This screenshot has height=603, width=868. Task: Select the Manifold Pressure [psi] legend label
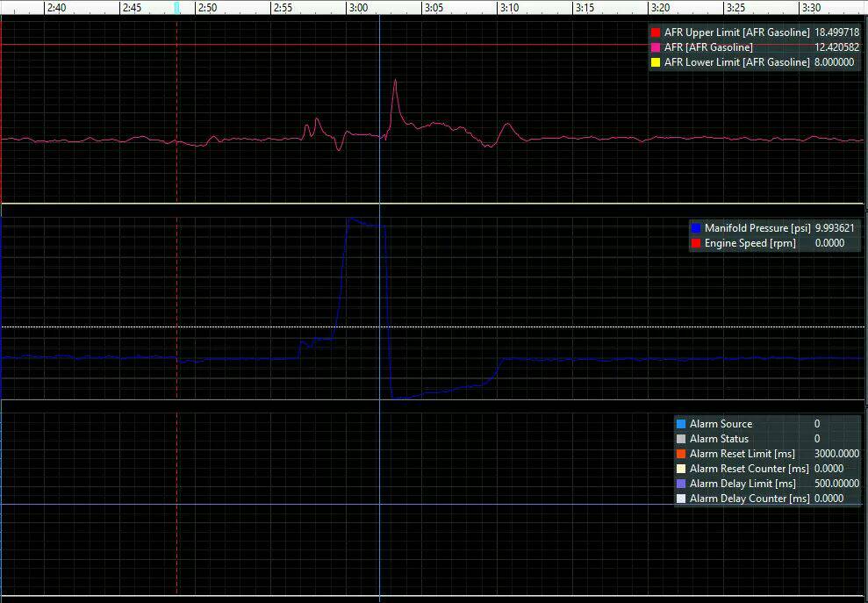click(x=757, y=228)
